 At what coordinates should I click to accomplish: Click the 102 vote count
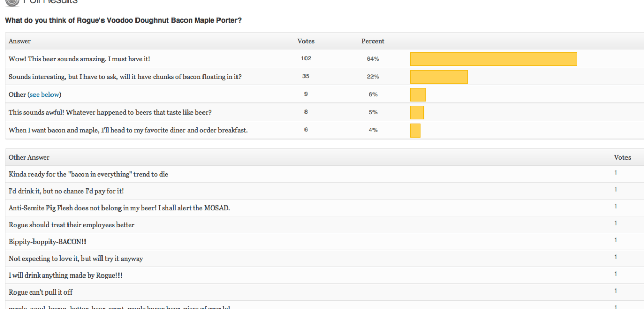[x=306, y=59]
